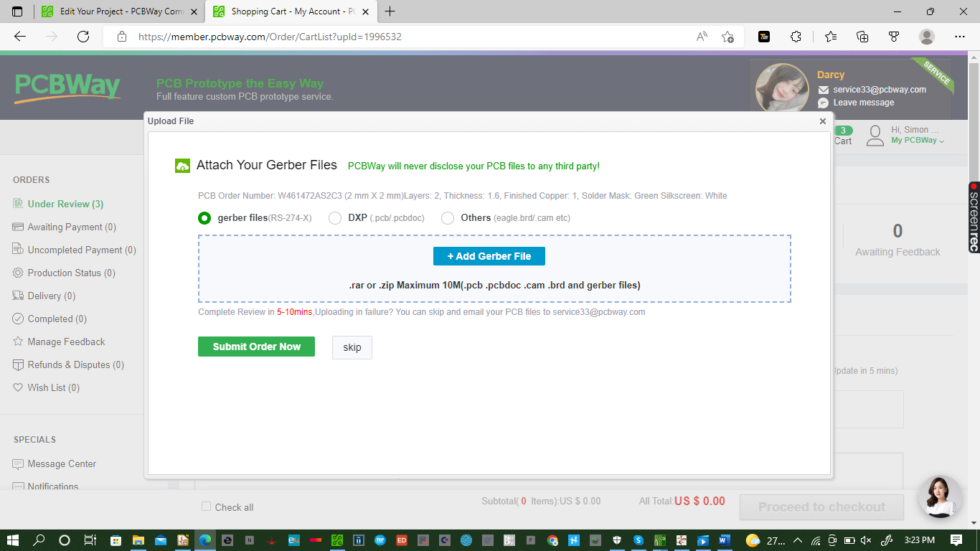The width and height of the screenshot is (980, 551).
Task: Open a new browser tab
Action: pyautogui.click(x=390, y=11)
